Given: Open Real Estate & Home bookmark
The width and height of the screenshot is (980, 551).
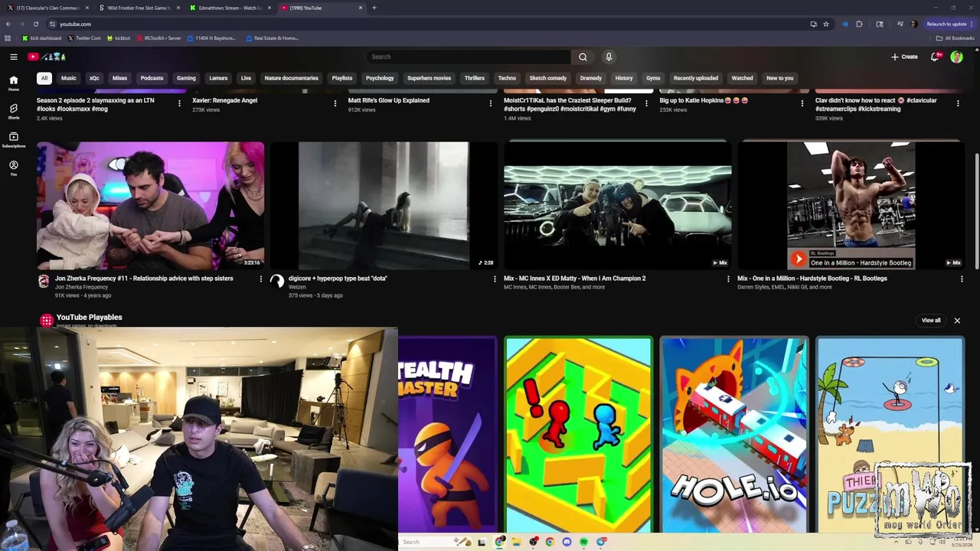Looking at the screenshot, I should point(272,38).
